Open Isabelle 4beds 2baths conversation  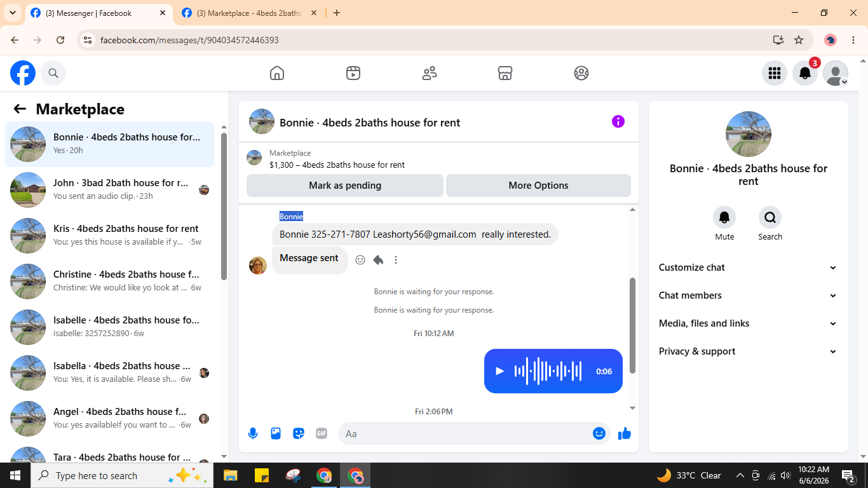pyautogui.click(x=110, y=327)
